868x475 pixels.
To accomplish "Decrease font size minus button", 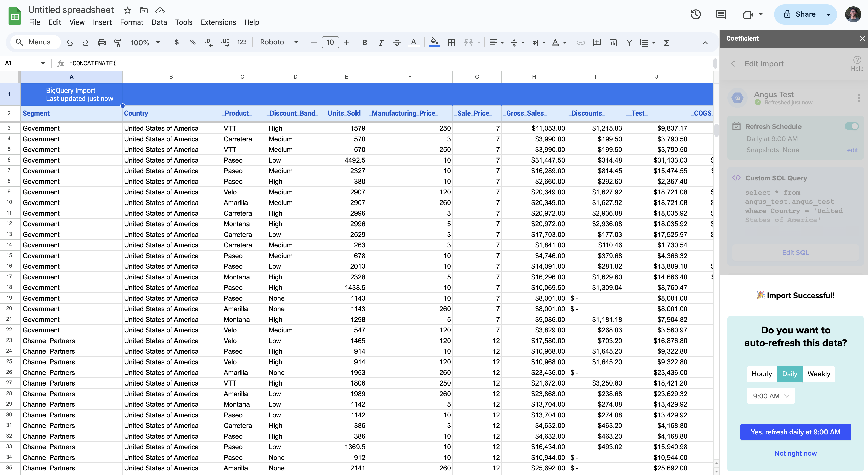I will click(314, 42).
